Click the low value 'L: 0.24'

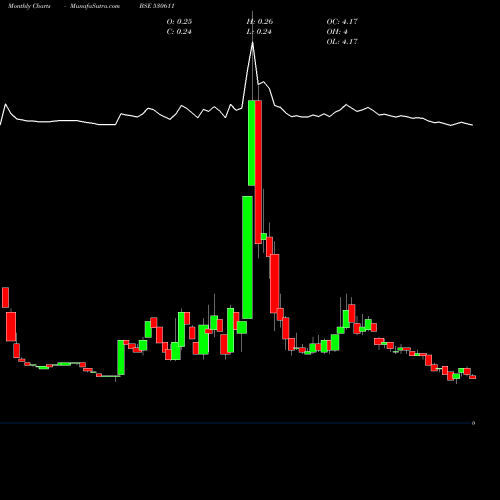tap(259, 31)
